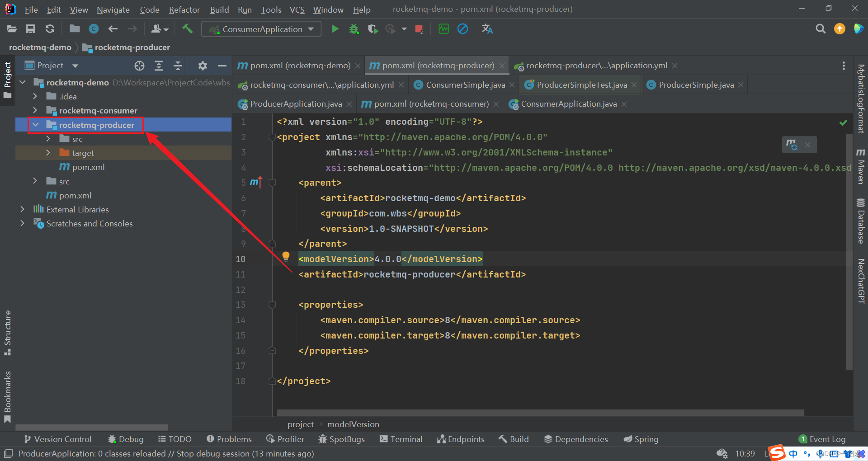Open the Refactor menu

click(184, 9)
